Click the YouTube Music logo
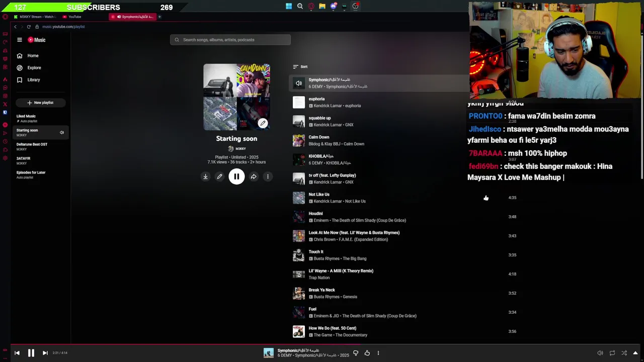The width and height of the screenshot is (644, 362). 36,40
